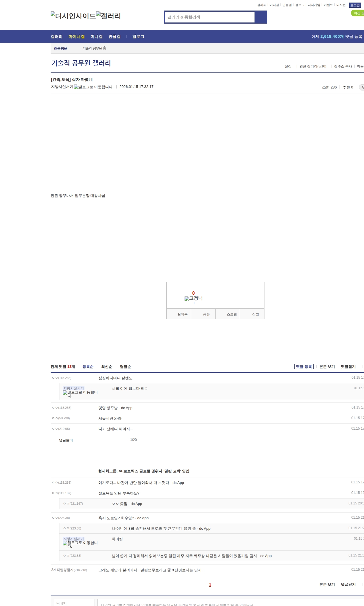Click 댓글닫기 below the comment list

pyautogui.click(x=348, y=584)
